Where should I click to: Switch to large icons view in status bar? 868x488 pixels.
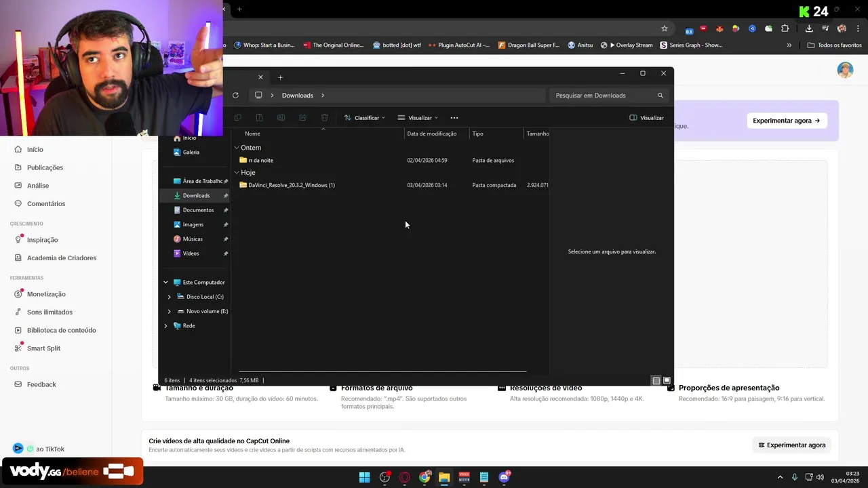coord(667,381)
